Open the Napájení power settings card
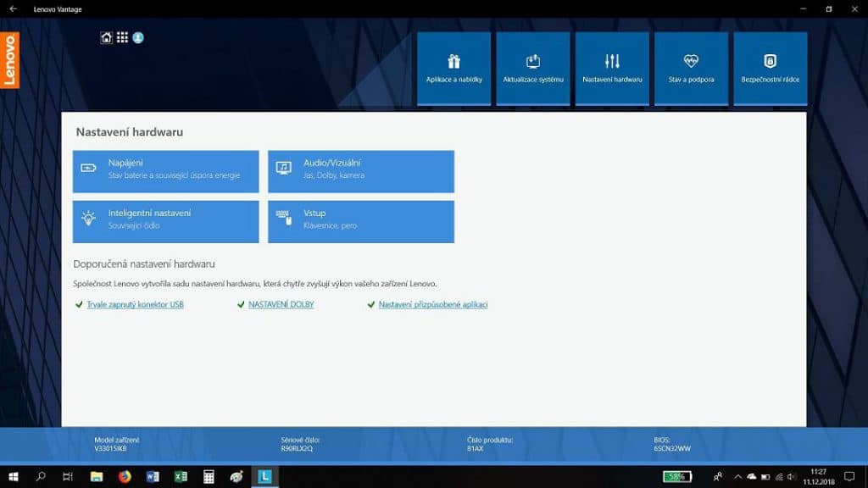 point(165,171)
